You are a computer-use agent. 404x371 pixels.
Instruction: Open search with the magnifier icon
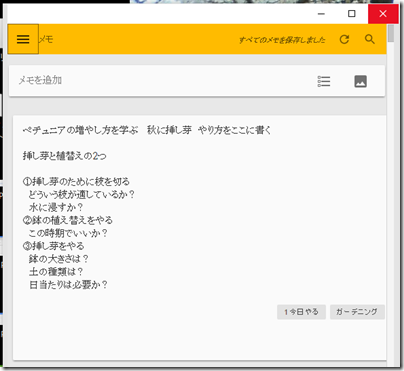pos(370,39)
